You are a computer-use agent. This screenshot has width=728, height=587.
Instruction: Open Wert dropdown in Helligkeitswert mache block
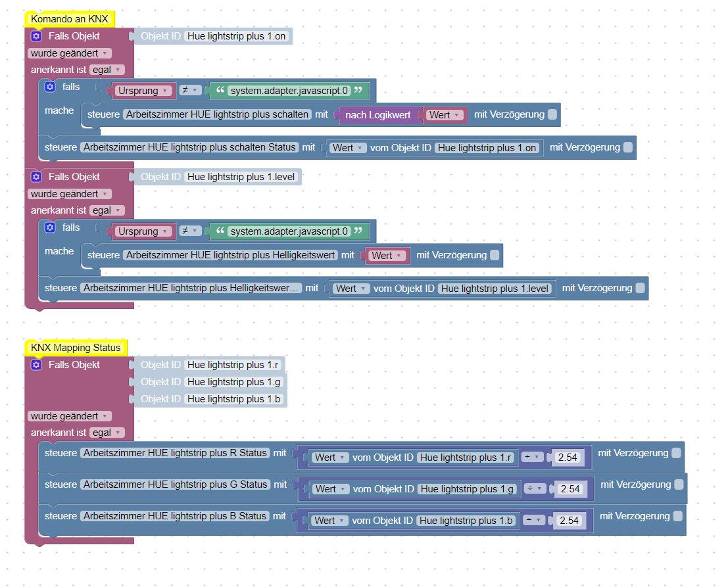point(387,256)
